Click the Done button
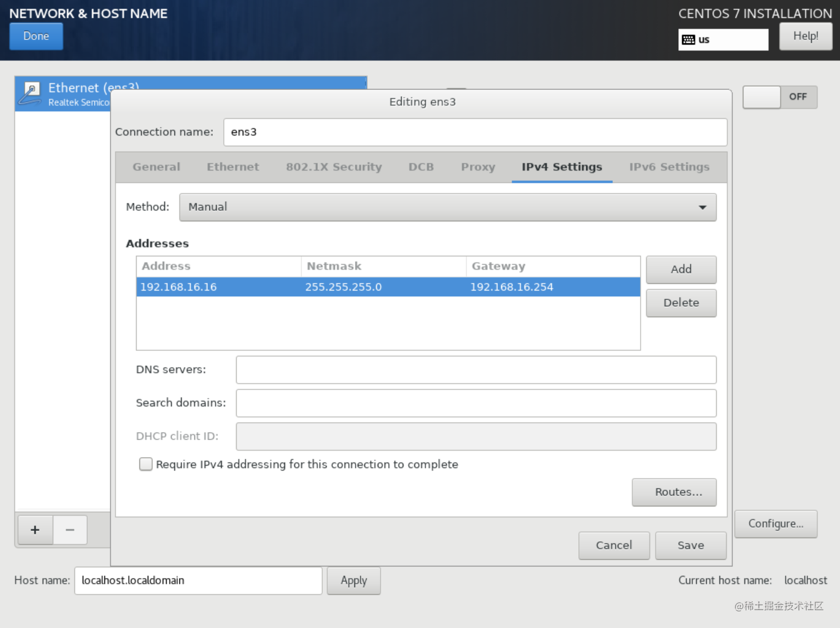The image size is (840, 628). click(x=36, y=36)
